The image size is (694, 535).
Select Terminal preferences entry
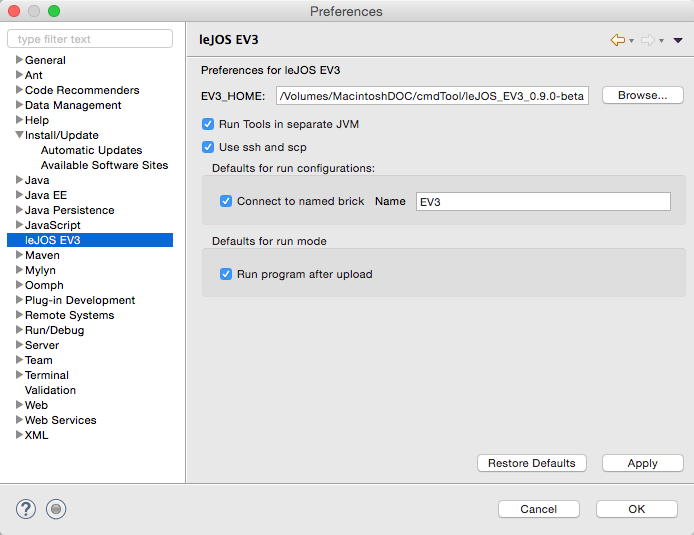coord(47,375)
